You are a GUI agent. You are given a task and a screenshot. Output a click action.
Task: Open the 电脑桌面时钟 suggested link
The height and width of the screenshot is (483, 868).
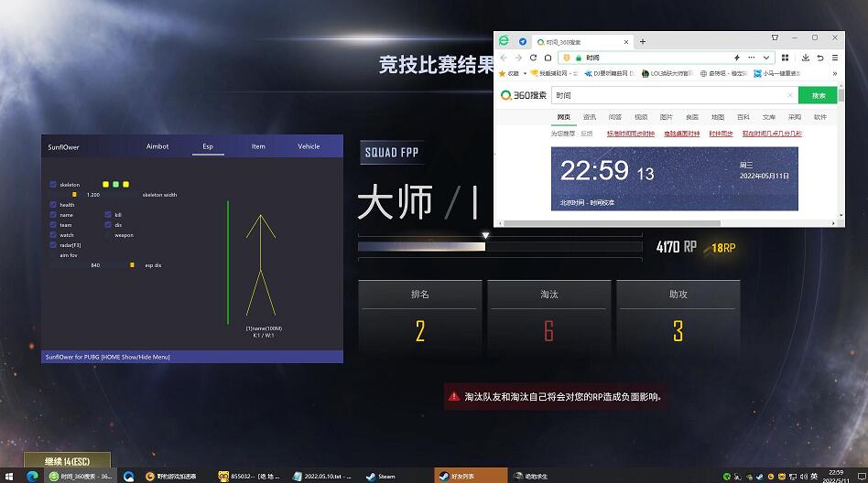pyautogui.click(x=681, y=134)
